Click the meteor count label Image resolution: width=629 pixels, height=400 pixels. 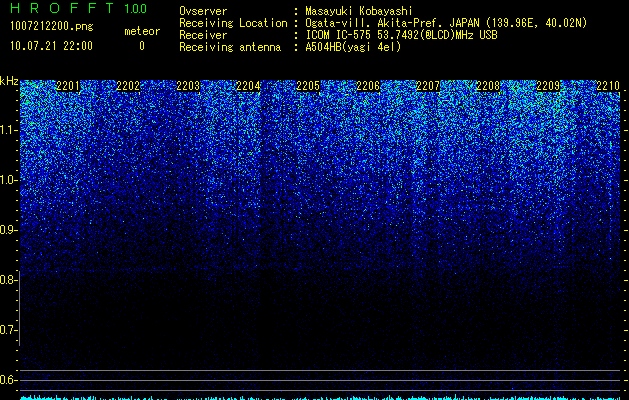[x=142, y=31]
